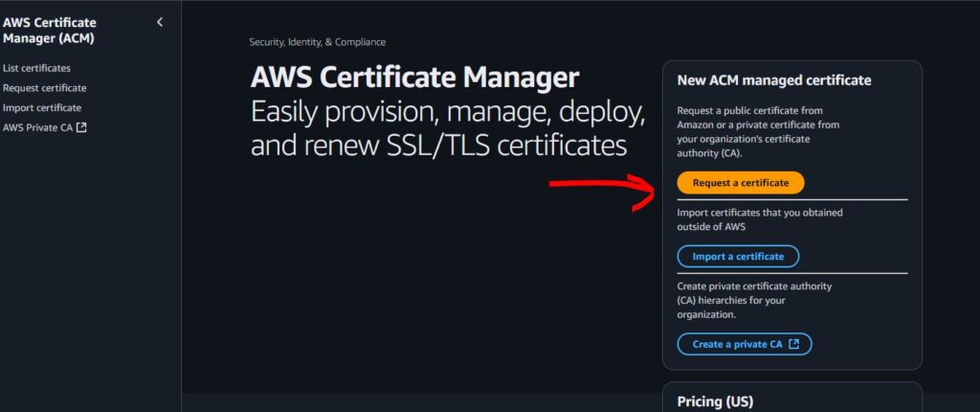This screenshot has width=980, height=412.
Task: Open the AWS Private CA sidebar link
Action: (x=37, y=127)
